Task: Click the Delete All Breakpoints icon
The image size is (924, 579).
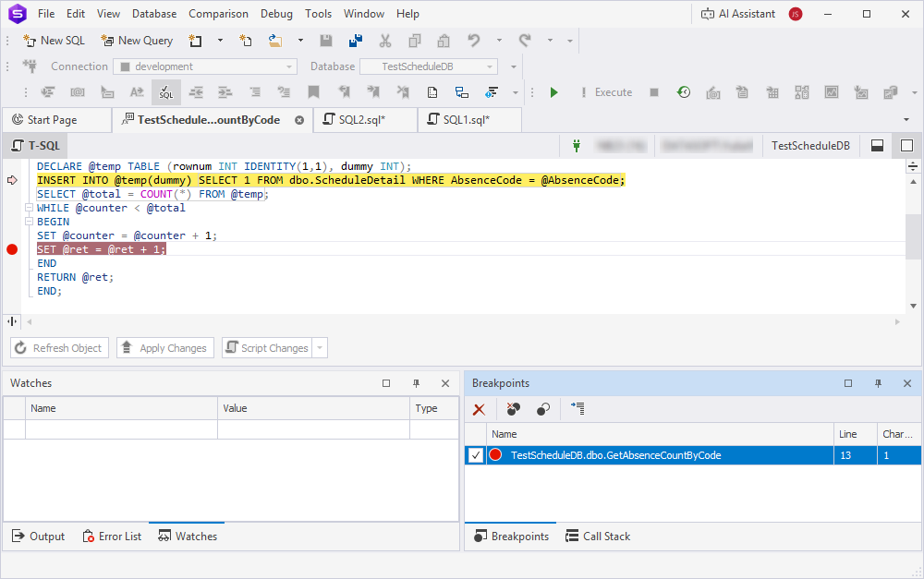Action: tap(514, 409)
